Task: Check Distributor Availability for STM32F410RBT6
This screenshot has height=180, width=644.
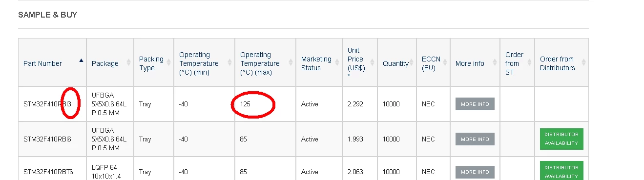Action: click(x=561, y=171)
